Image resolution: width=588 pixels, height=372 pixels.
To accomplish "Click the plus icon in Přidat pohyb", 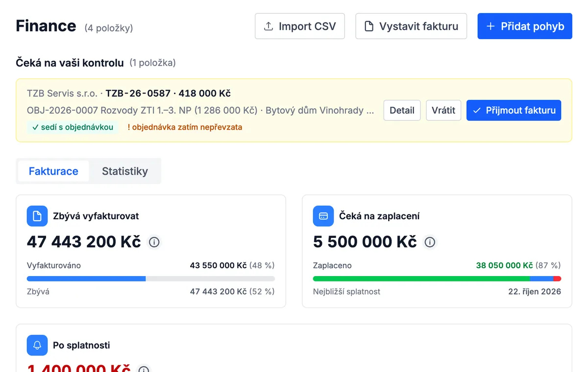I will pos(490,26).
